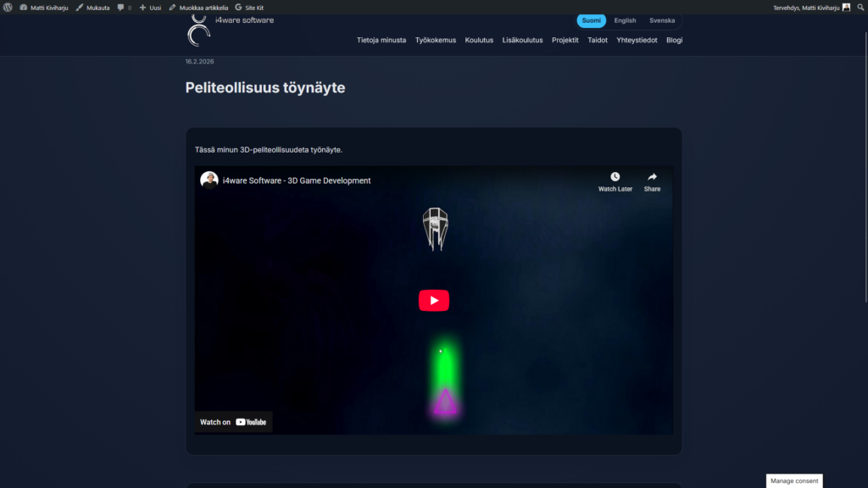868x488 pixels.
Task: Open the Site Kit admin menu
Action: point(249,7)
